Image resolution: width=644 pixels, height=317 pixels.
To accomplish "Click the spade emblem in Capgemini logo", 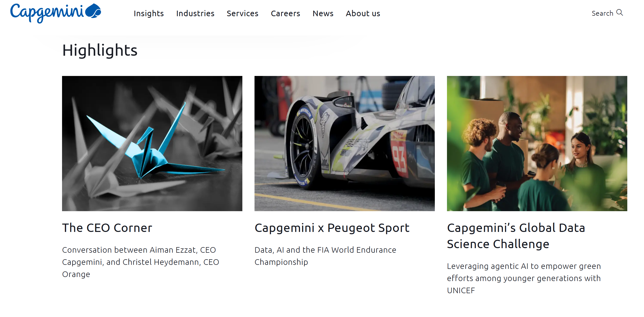I will (93, 11).
